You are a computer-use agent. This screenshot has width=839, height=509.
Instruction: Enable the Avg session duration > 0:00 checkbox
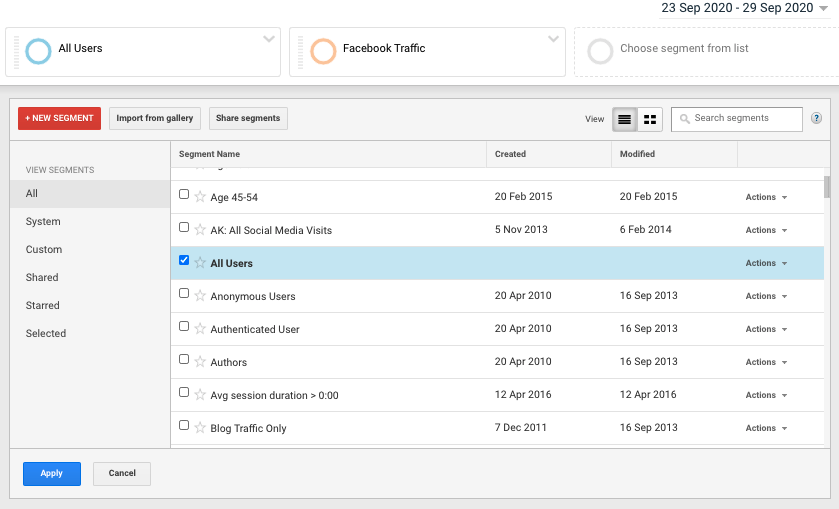(184, 393)
